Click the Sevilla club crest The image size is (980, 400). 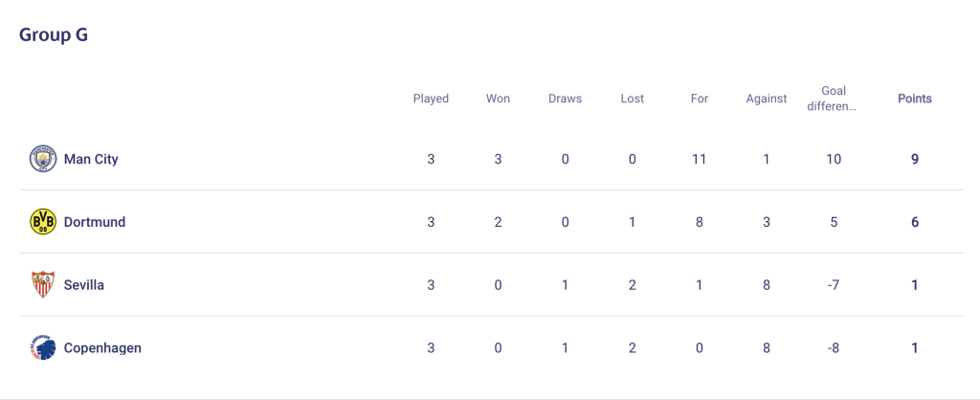point(42,285)
